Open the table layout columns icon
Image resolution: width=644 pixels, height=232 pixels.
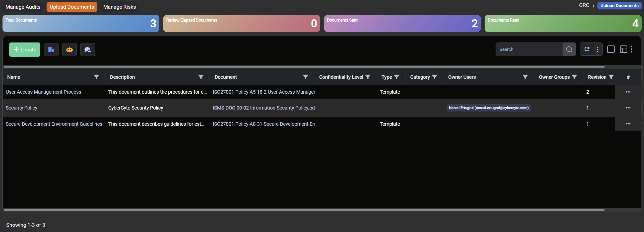[623, 49]
